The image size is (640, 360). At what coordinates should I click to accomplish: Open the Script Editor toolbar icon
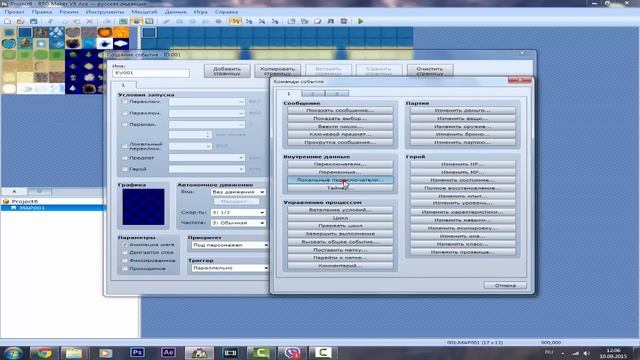click(318, 21)
